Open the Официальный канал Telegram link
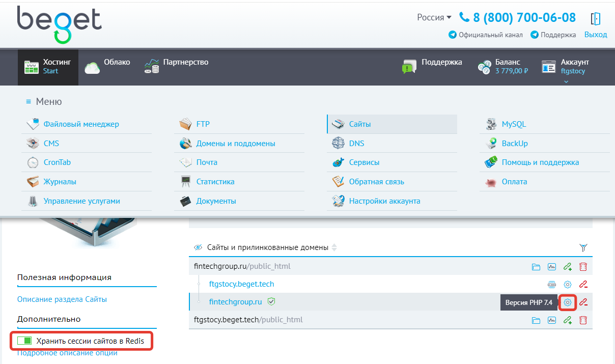This screenshot has width=615, height=364. [x=486, y=35]
